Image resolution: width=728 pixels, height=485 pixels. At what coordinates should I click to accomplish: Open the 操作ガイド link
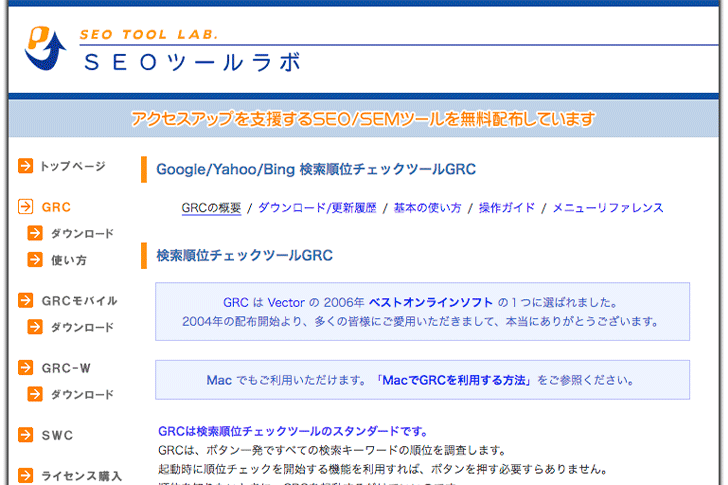click(x=507, y=208)
